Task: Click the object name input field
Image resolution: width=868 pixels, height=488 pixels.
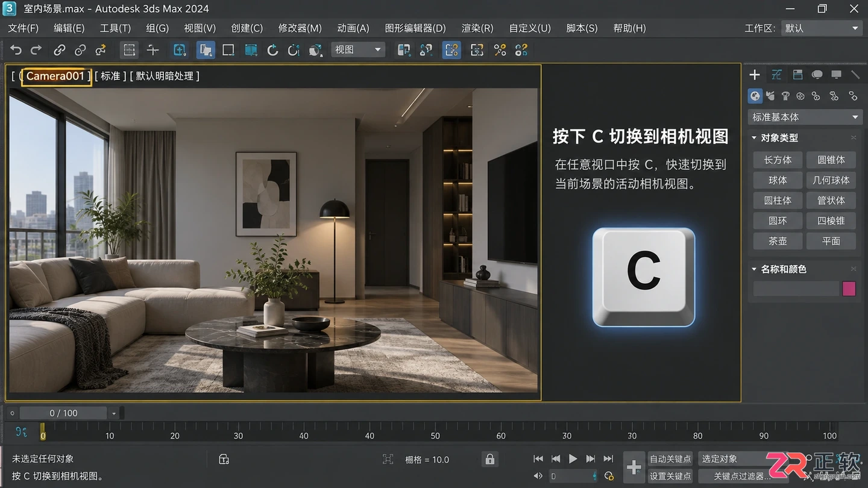Action: pos(796,289)
